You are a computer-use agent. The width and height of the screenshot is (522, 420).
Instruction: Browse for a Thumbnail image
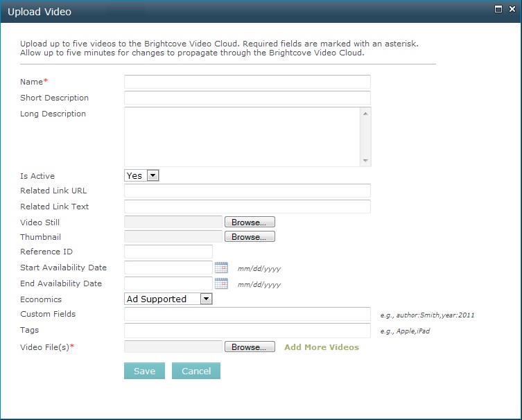[x=250, y=236]
